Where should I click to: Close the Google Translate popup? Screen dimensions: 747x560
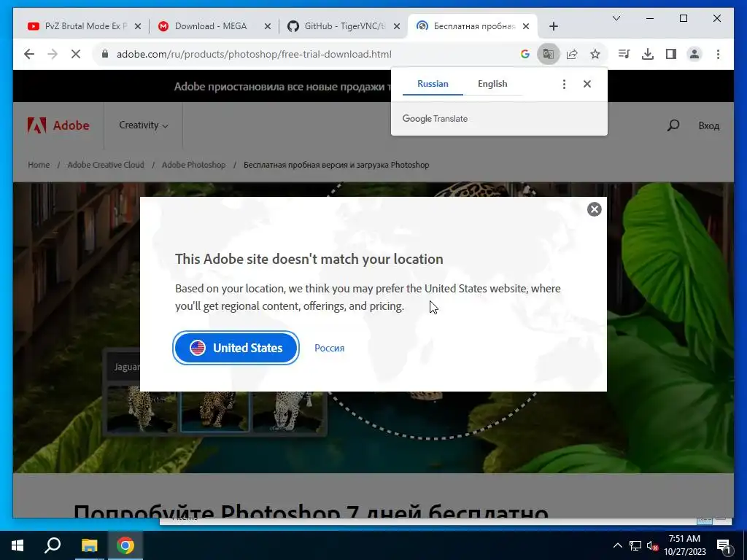(x=587, y=85)
